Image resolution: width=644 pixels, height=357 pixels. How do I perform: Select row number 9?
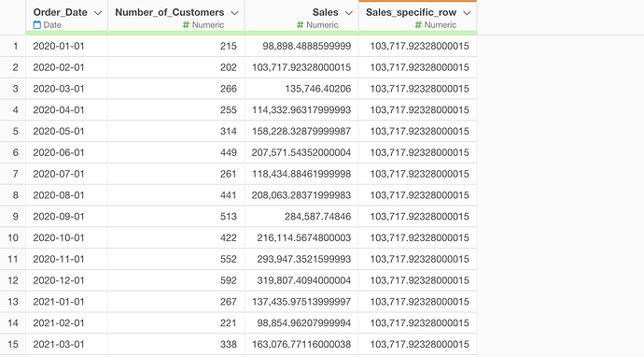pyautogui.click(x=15, y=216)
